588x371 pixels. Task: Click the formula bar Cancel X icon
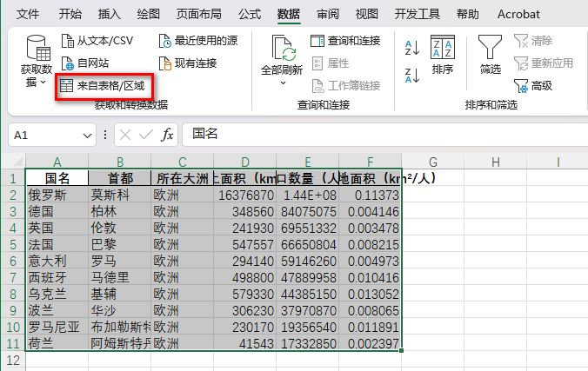tap(125, 135)
